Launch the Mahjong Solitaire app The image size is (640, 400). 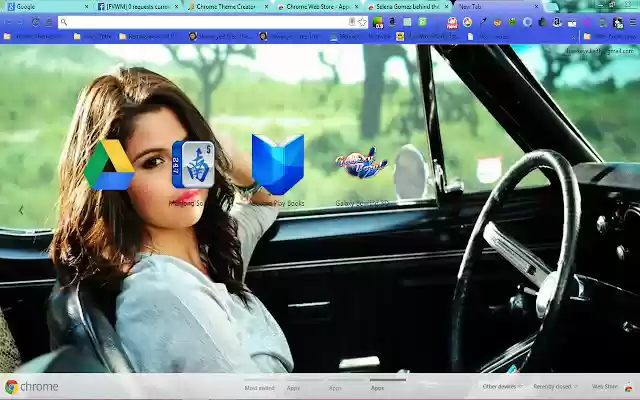pos(193,164)
